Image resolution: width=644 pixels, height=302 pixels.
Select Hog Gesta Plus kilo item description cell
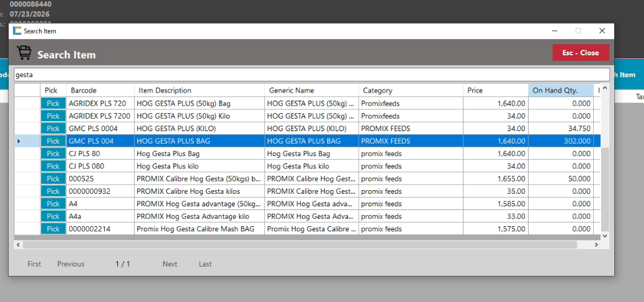click(x=199, y=166)
